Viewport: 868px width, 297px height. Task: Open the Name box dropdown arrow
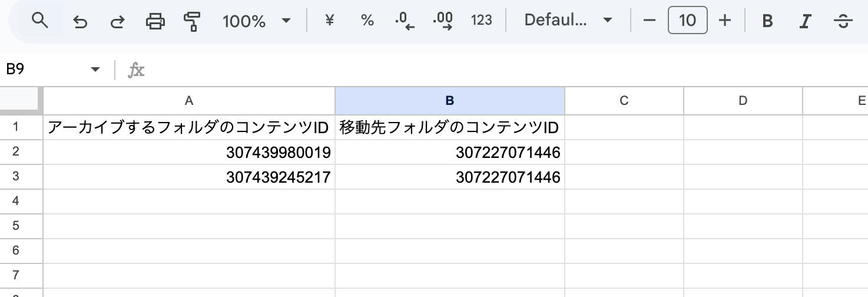pyautogui.click(x=95, y=70)
